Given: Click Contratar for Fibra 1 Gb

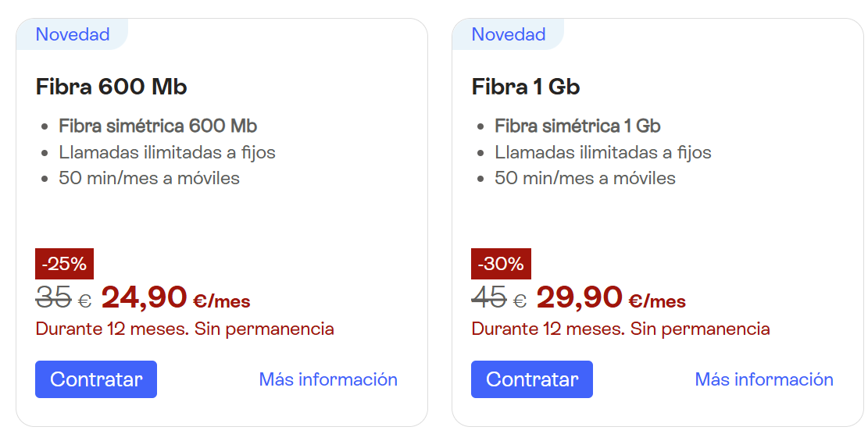Looking at the screenshot, I should tap(531, 379).
